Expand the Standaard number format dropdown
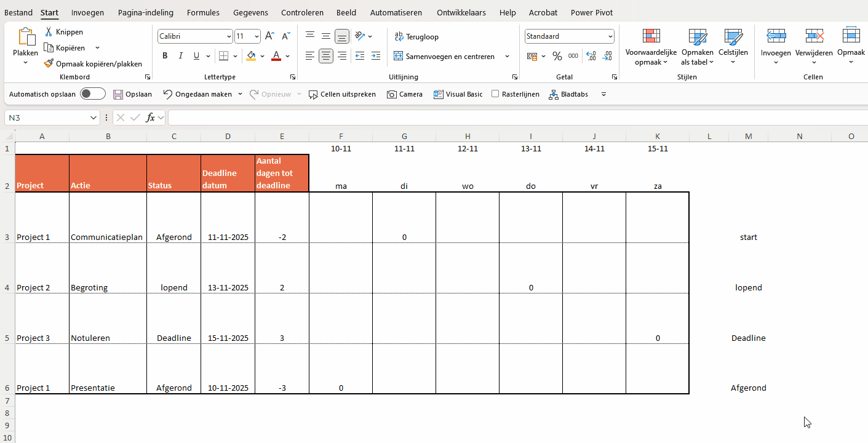 610,37
